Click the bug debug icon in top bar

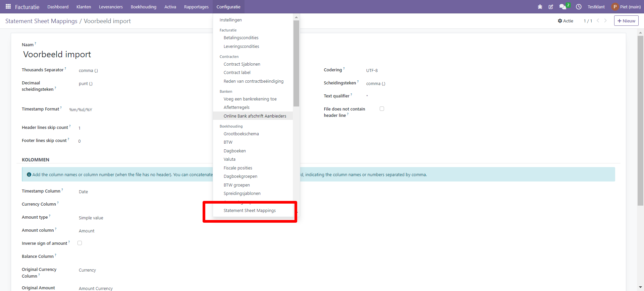[x=540, y=7]
